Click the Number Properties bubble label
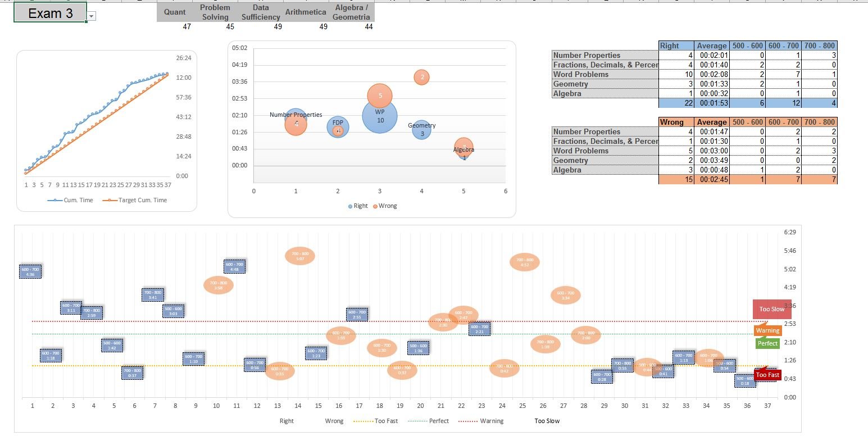The image size is (868, 436). click(296, 115)
